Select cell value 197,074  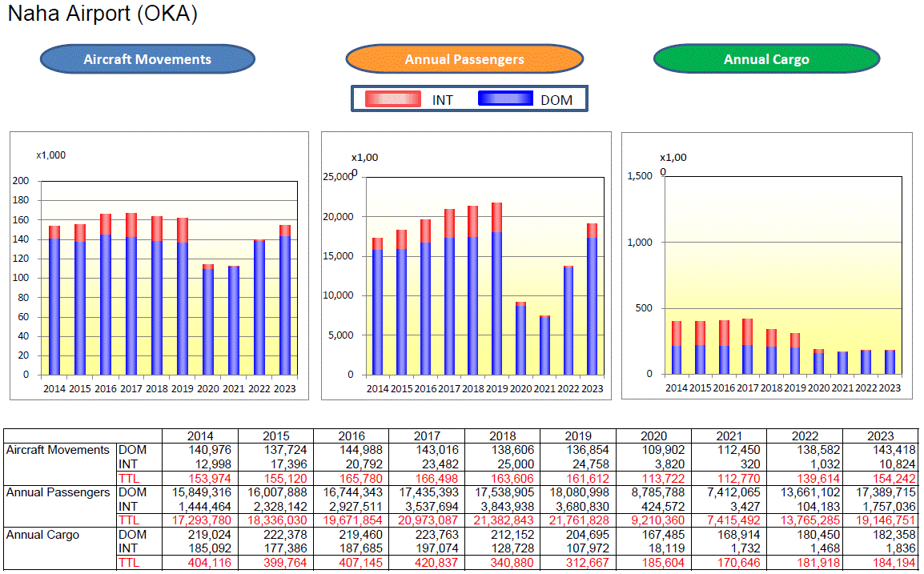tap(436, 548)
